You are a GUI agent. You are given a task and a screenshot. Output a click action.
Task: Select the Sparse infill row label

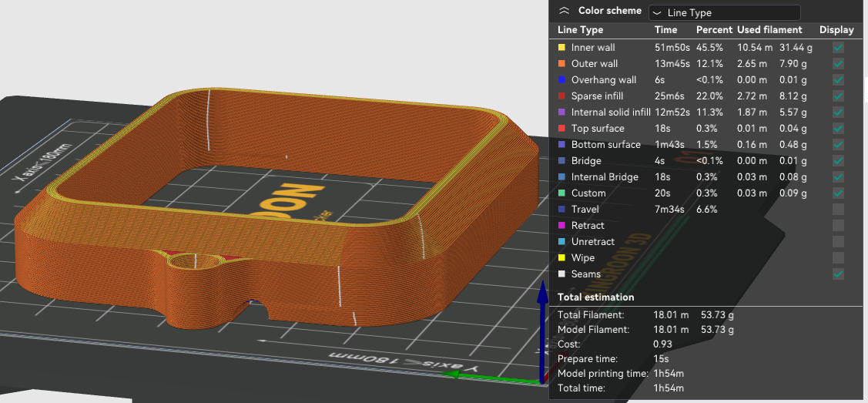click(598, 96)
